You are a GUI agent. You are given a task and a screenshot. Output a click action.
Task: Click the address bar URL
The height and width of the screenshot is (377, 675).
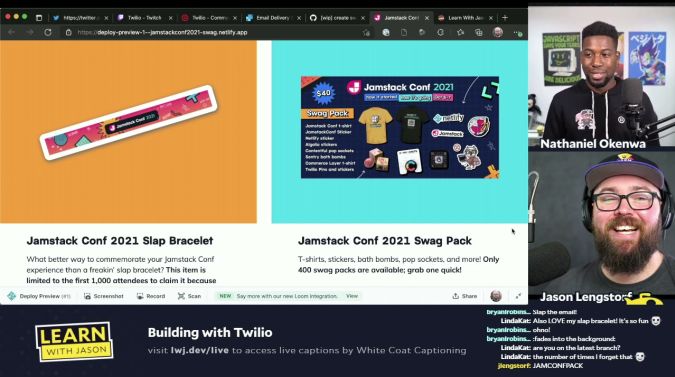[x=162, y=32]
